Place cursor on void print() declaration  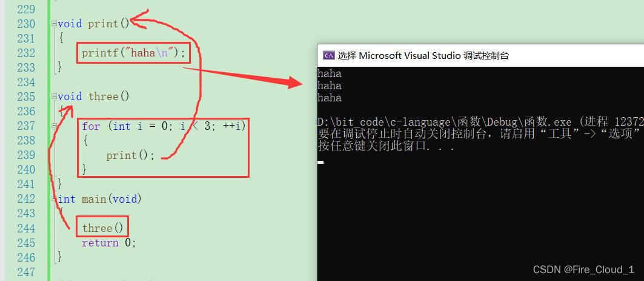[x=94, y=24]
